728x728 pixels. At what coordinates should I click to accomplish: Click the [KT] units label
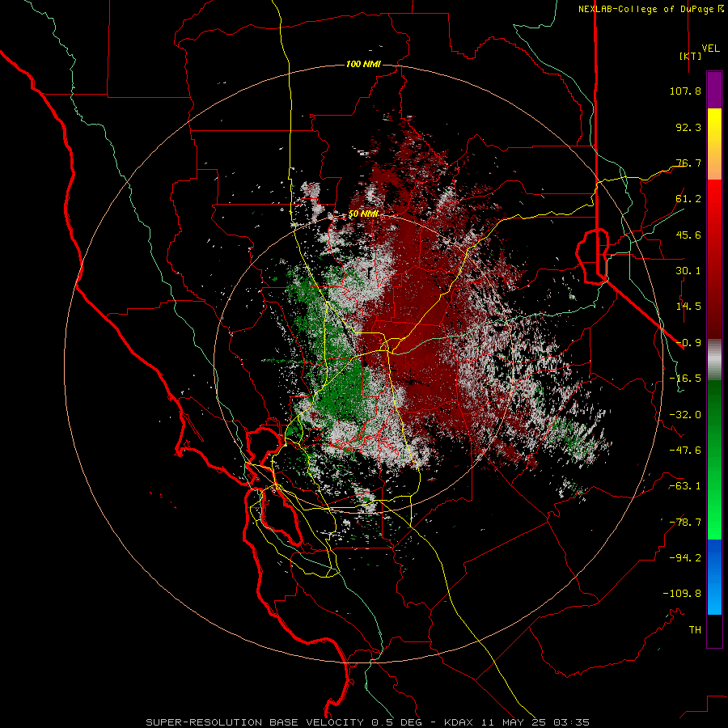[x=690, y=56]
